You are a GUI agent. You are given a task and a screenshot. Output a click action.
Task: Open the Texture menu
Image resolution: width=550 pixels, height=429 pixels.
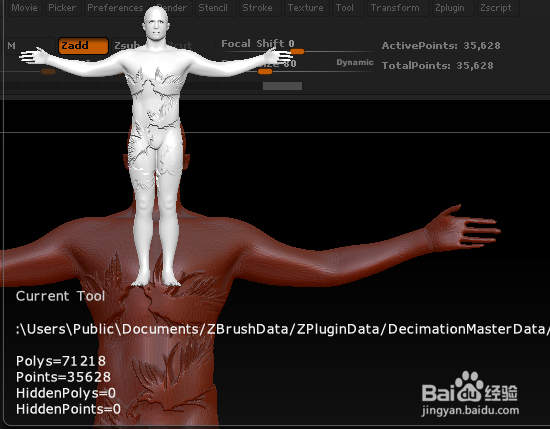(x=306, y=8)
